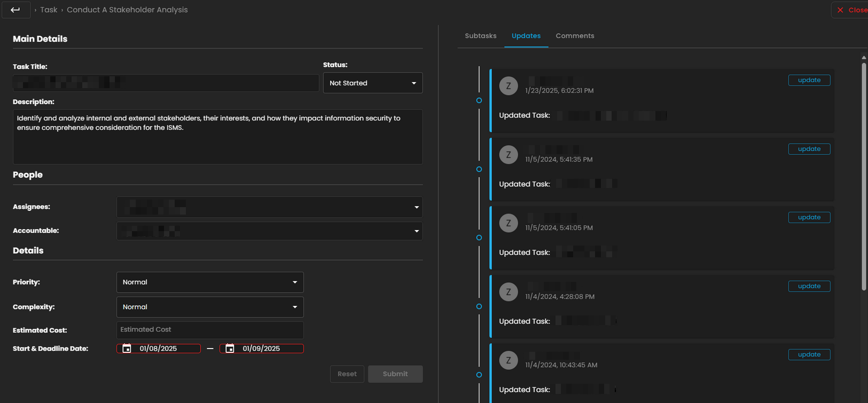Open the start date calendar icon
Viewport: 868px width, 403px height.
[127, 349]
